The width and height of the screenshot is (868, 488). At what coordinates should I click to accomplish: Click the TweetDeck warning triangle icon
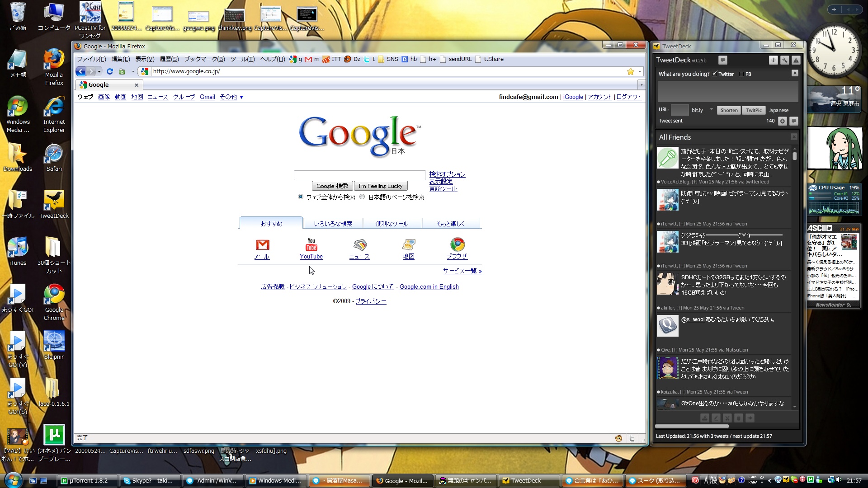(x=796, y=60)
